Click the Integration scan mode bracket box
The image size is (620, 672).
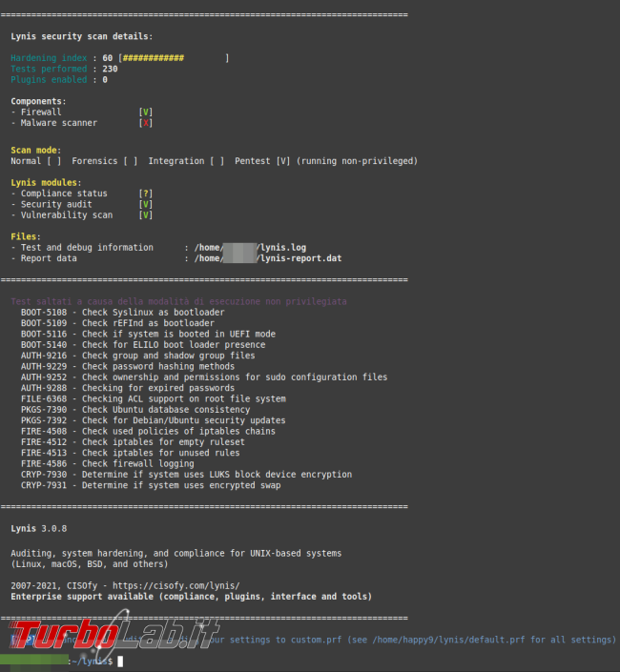pos(217,161)
